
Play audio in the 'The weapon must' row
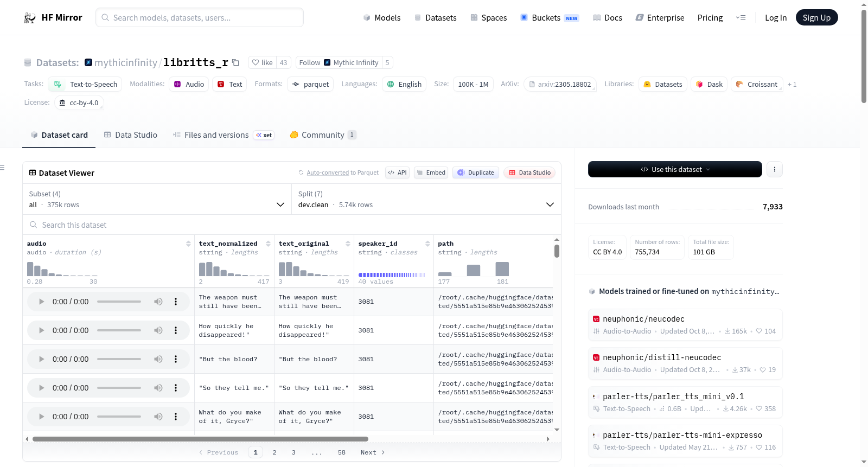click(x=41, y=302)
